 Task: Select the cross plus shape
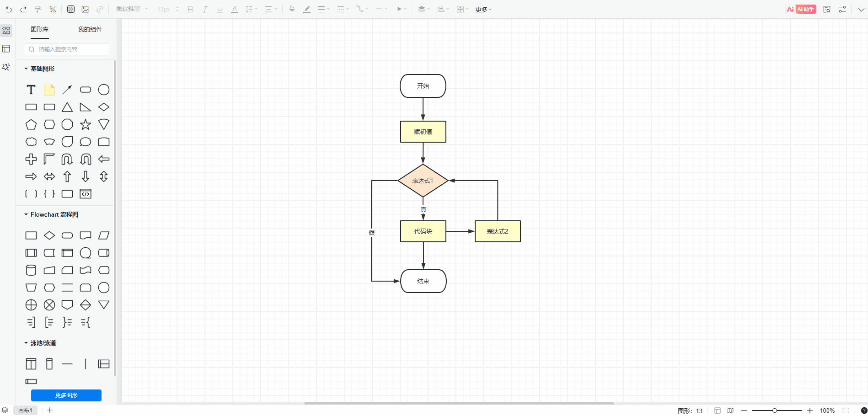[31, 159]
